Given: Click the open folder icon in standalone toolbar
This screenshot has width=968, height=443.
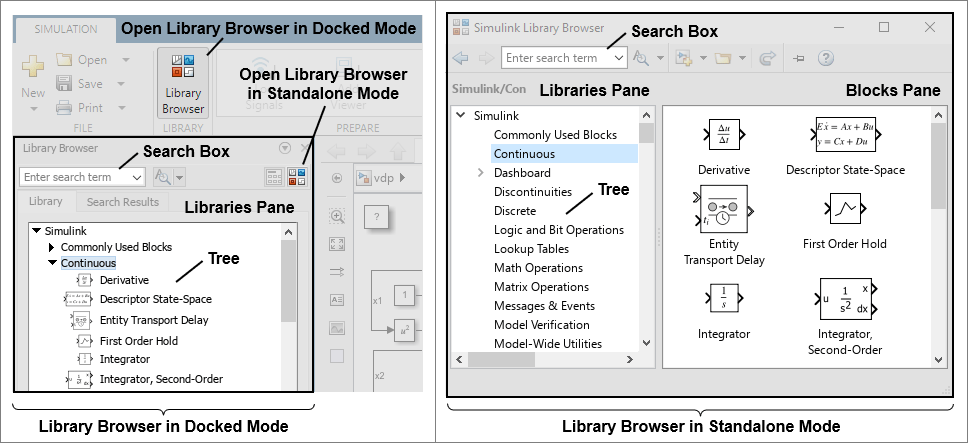Looking at the screenshot, I should click(722, 59).
